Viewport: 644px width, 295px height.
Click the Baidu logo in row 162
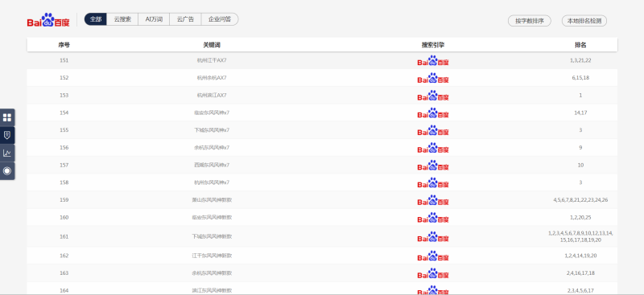click(x=433, y=256)
